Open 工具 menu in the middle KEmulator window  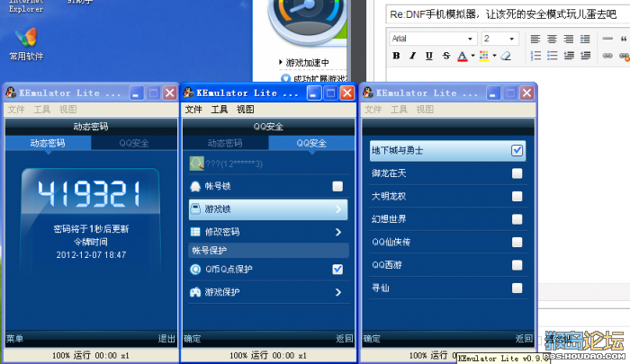click(220, 109)
